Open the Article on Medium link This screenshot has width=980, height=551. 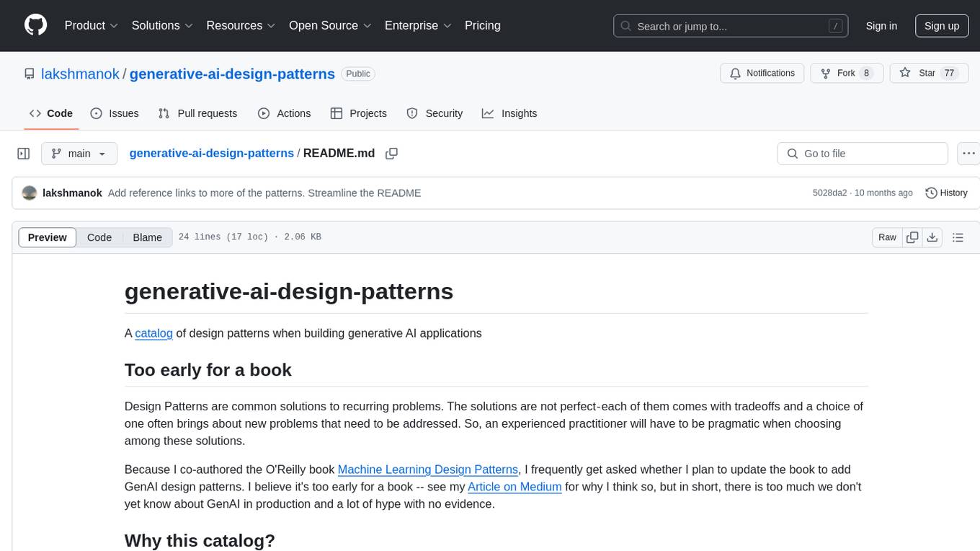[514, 487]
